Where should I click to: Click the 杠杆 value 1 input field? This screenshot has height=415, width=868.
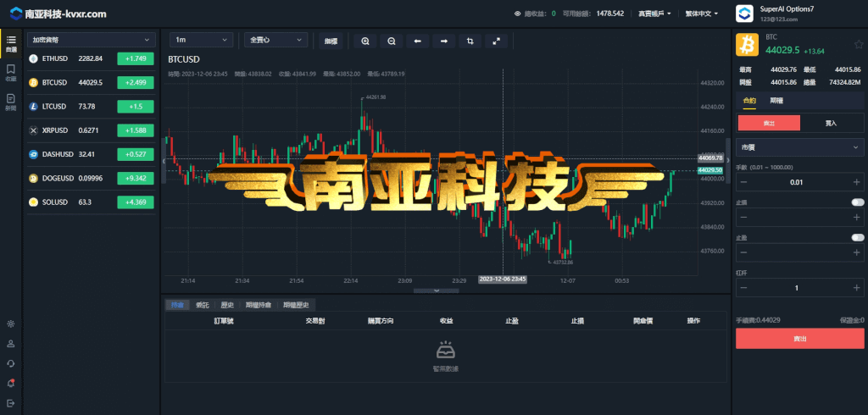tap(800, 288)
